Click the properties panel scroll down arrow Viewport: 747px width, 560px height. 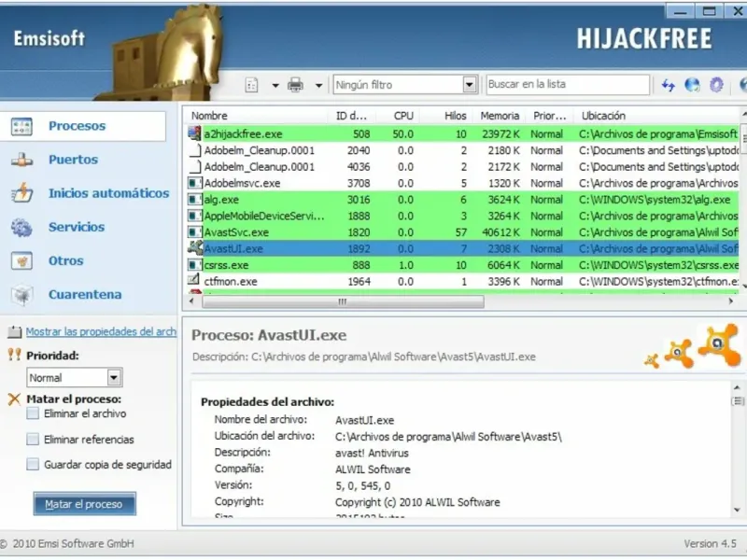point(737,510)
